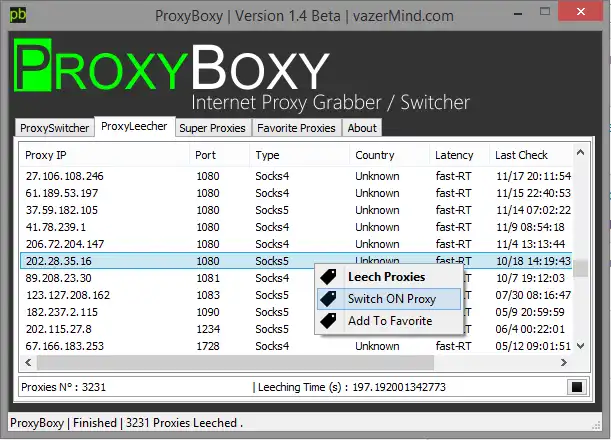Viewport: 611px width, 440px height.
Task: Click last check time 11/9 08:54:18
Action: pos(530,227)
